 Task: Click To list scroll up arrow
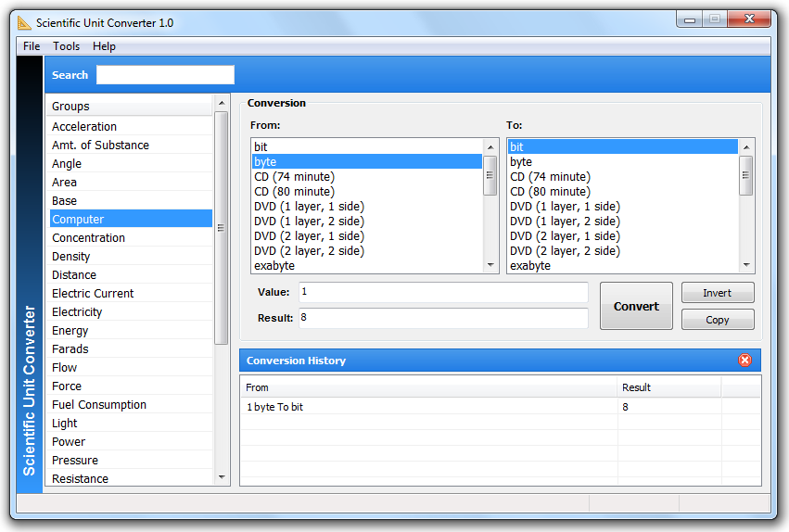[x=746, y=146]
